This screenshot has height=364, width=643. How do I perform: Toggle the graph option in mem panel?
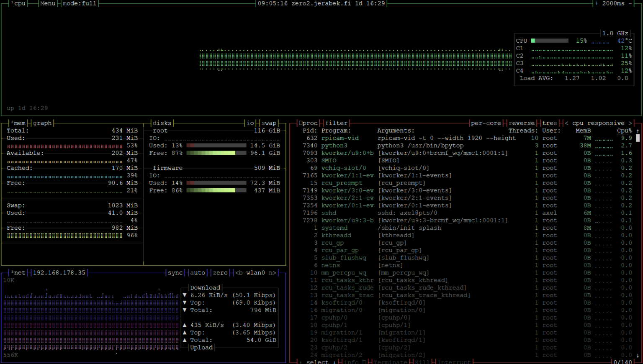point(42,123)
